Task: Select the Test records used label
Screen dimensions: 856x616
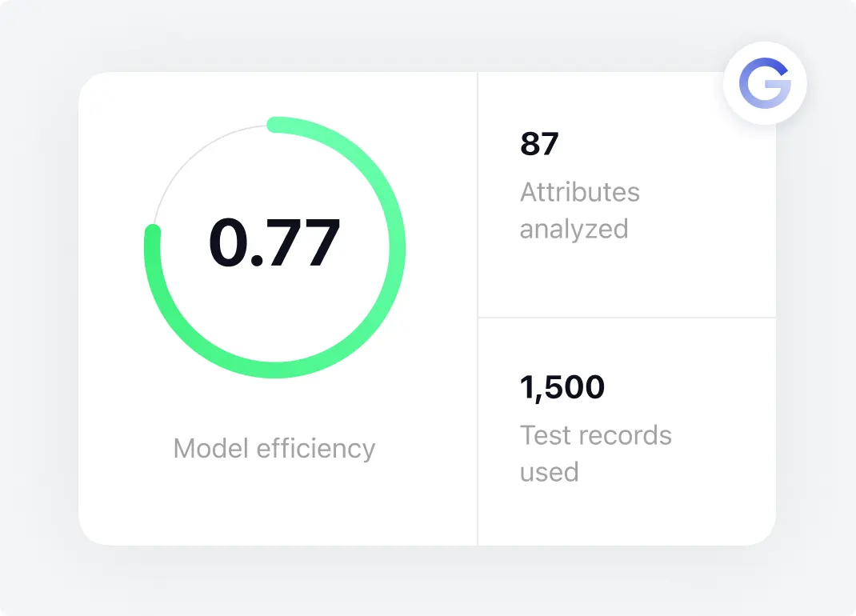Action: click(x=595, y=454)
